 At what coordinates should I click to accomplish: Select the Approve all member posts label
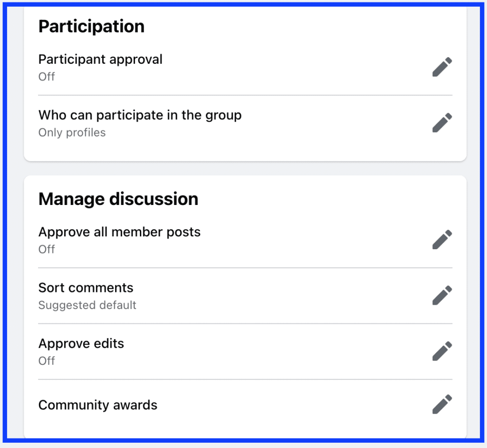click(x=119, y=232)
